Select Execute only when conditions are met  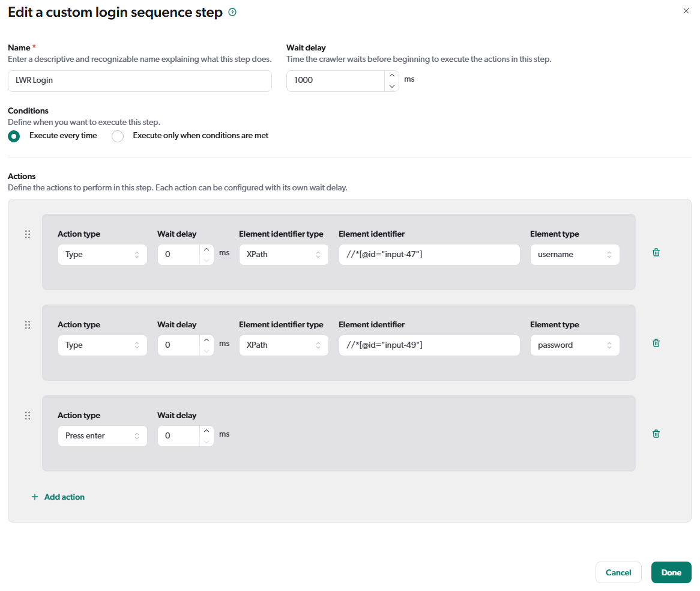[118, 136]
